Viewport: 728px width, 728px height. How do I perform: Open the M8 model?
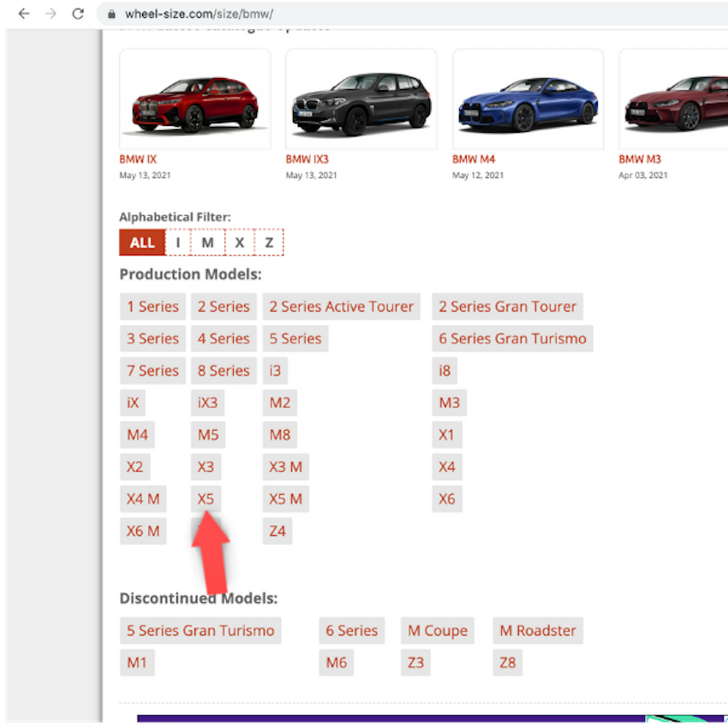tap(280, 434)
